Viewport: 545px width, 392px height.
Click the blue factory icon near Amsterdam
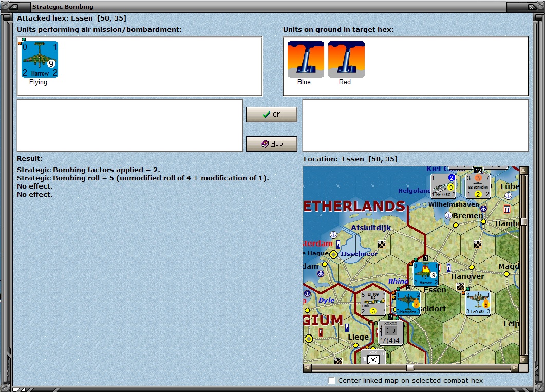338,245
